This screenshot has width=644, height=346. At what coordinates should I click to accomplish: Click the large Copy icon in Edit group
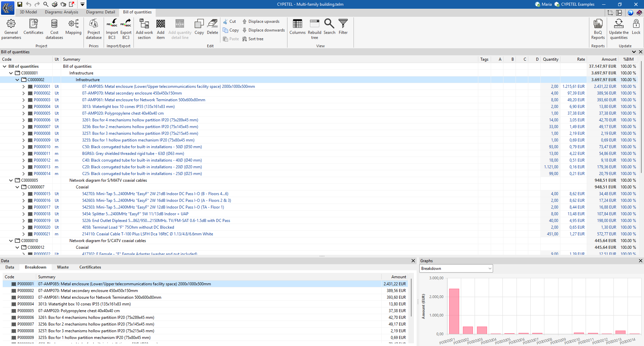199,27
